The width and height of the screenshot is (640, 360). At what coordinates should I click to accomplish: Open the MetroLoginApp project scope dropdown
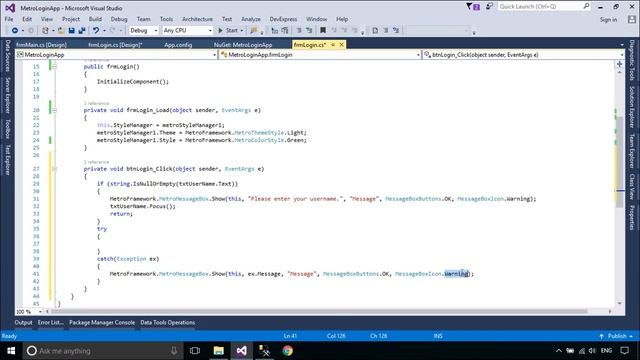116,55
